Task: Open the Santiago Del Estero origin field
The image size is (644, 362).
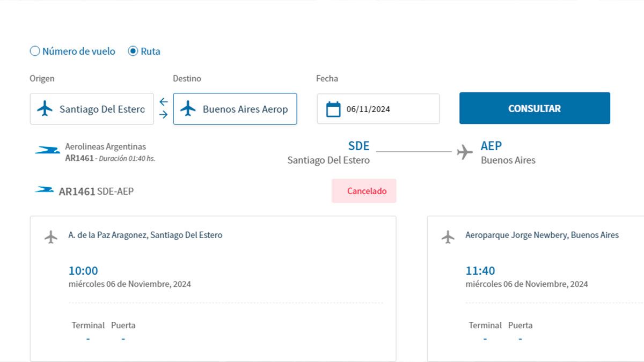Action: coord(102,109)
